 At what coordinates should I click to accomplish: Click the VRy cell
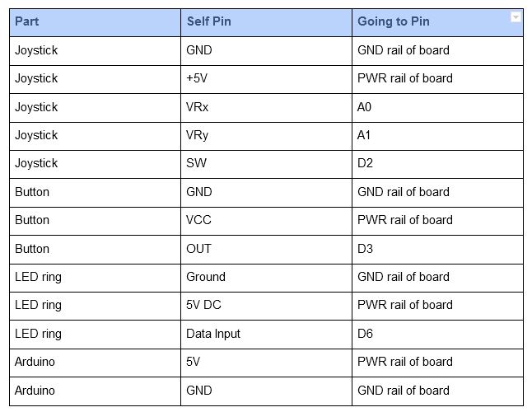[198, 135]
